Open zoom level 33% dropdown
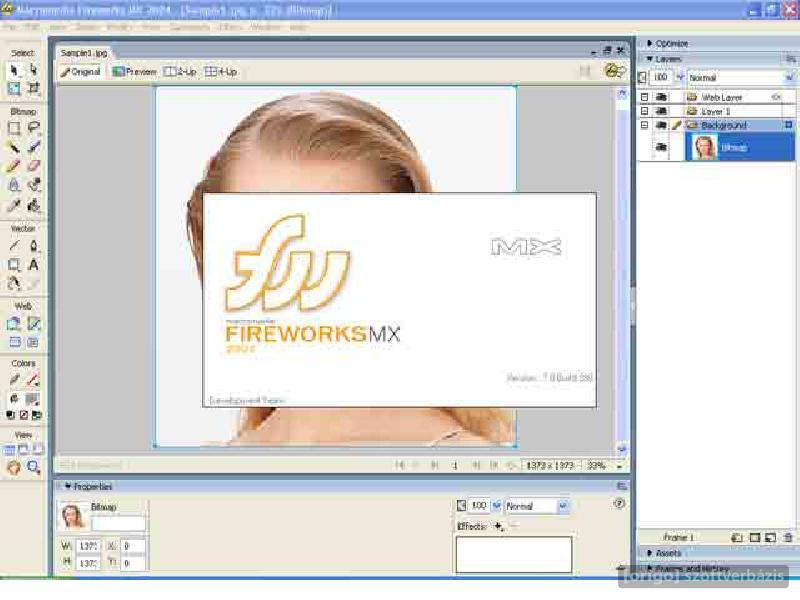The width and height of the screenshot is (800, 600). point(619,466)
